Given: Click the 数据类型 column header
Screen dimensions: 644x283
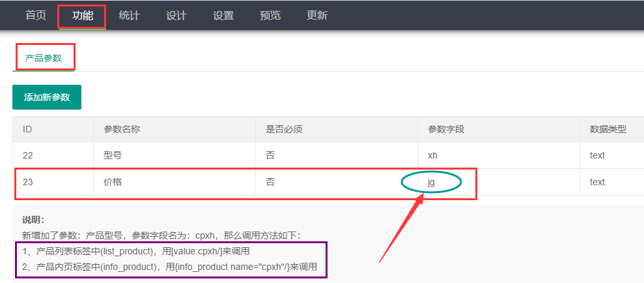Looking at the screenshot, I should click(608, 129).
